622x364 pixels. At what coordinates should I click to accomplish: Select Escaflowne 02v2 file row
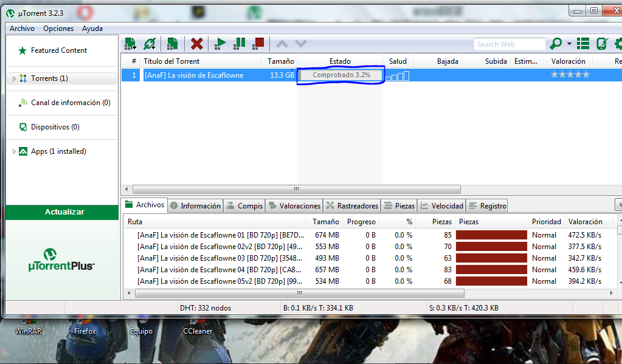coord(369,247)
